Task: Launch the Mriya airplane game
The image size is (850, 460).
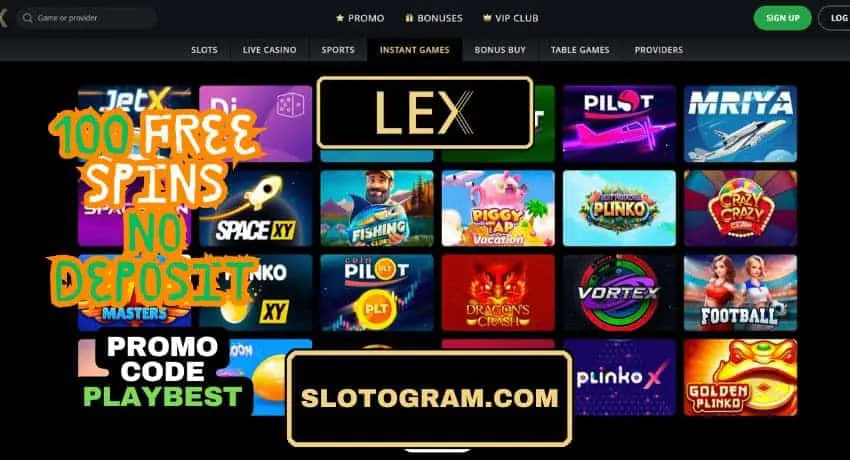Action: (x=740, y=123)
